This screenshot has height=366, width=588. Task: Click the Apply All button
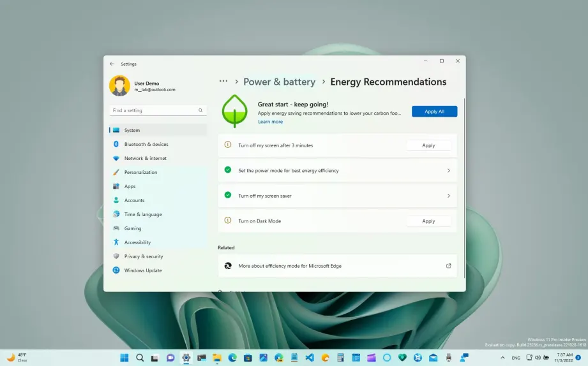click(434, 111)
